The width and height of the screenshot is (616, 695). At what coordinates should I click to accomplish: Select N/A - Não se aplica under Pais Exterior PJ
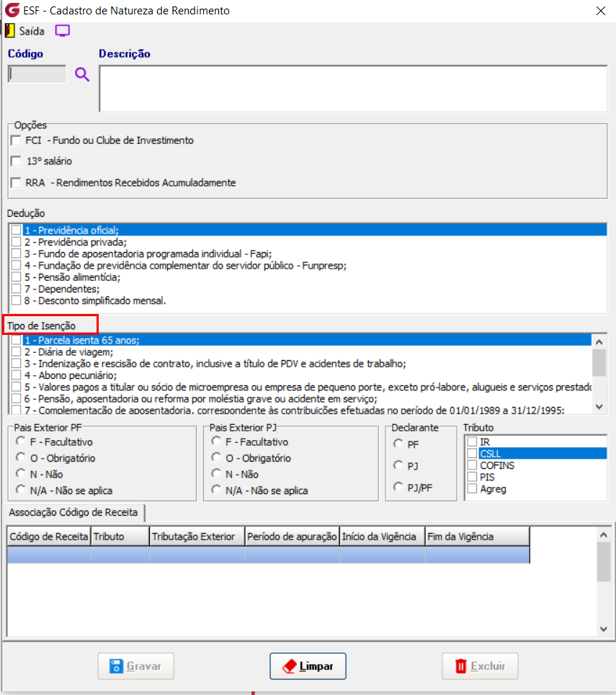[x=216, y=490]
